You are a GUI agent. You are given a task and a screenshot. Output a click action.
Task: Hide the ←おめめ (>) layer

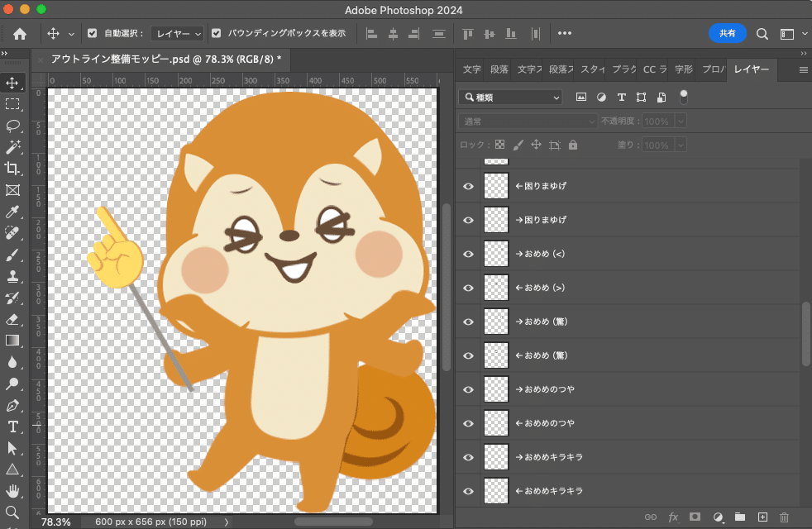coord(468,288)
